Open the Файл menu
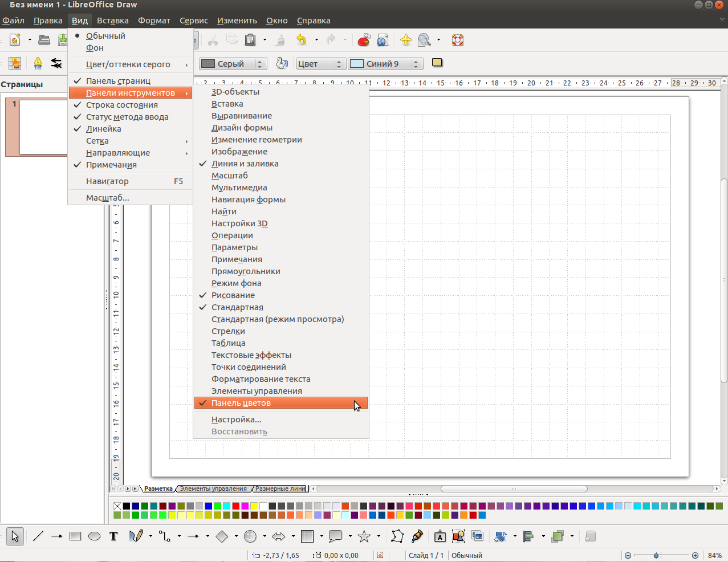This screenshot has width=728, height=562. pyautogui.click(x=13, y=21)
